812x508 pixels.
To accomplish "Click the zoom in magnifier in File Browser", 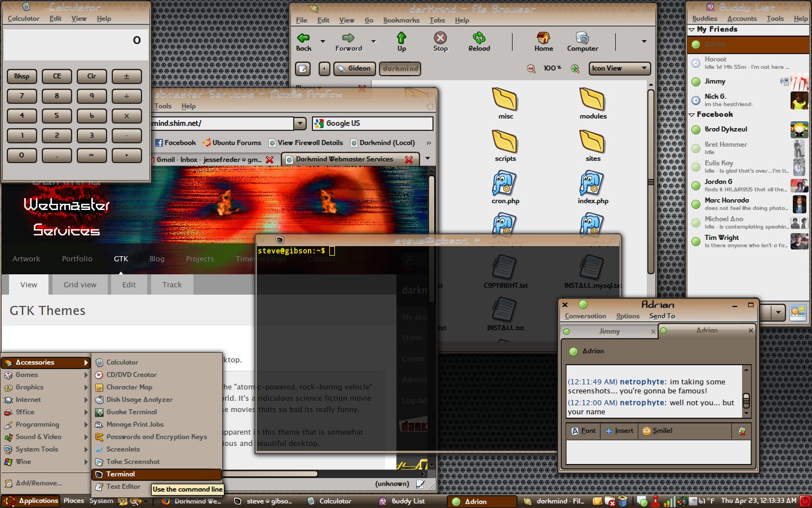I will point(575,69).
